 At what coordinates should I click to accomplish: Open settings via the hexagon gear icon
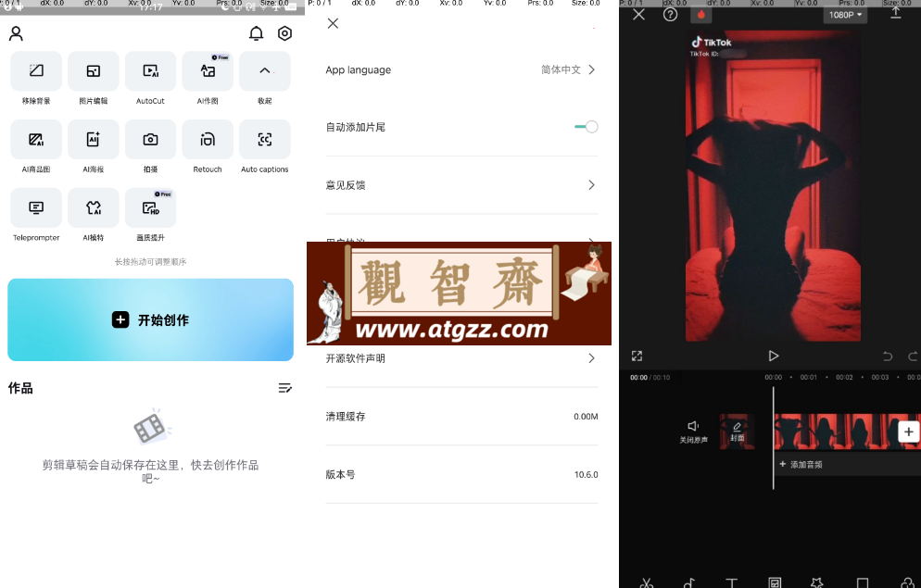(284, 33)
